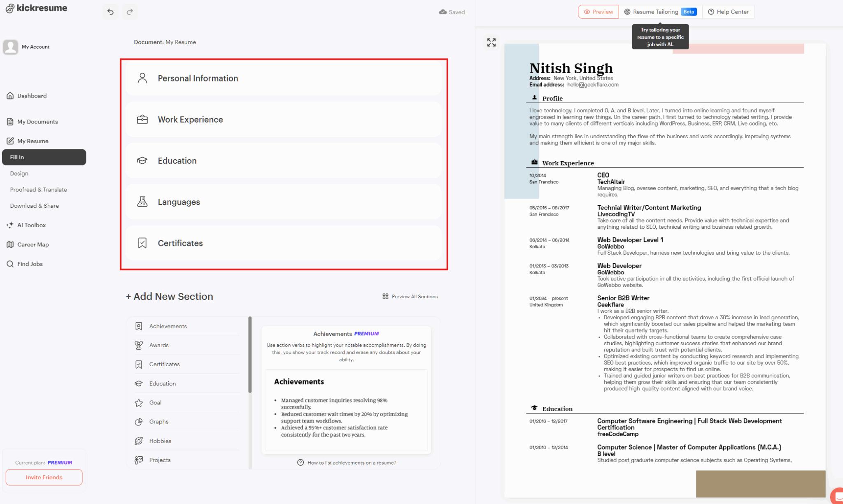Click Senior B2B Writer in resume preview
Image resolution: width=843 pixels, height=504 pixels.
(623, 298)
